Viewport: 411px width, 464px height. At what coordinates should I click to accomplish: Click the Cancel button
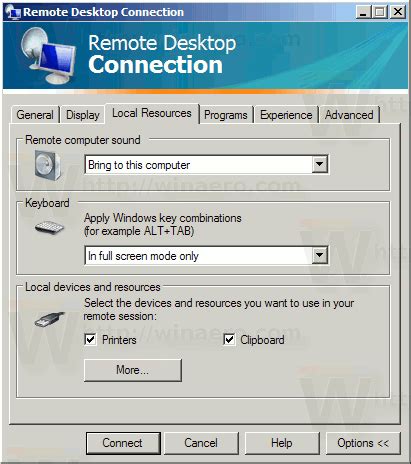(201, 443)
